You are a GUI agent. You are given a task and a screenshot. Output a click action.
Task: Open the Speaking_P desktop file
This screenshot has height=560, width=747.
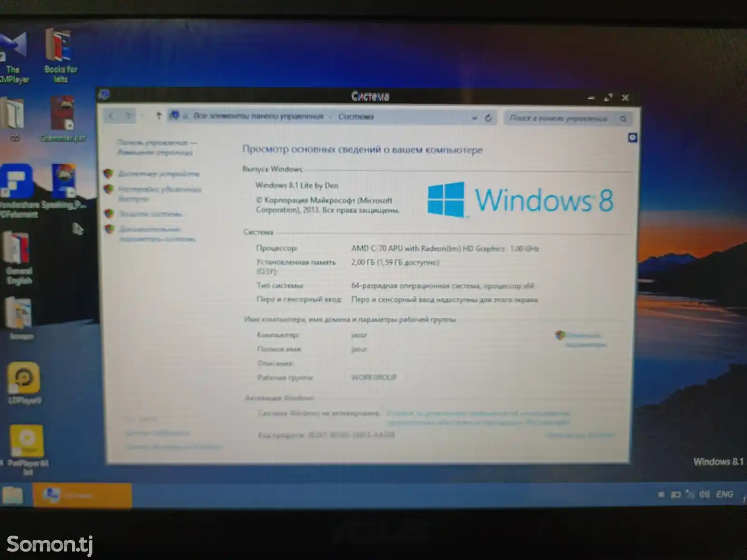64,187
